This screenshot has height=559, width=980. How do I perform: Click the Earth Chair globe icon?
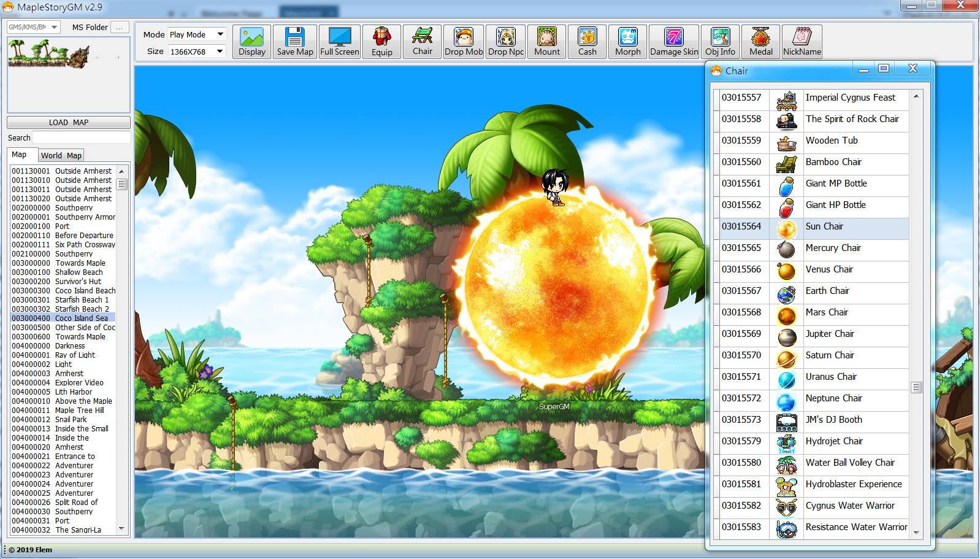pos(786,293)
